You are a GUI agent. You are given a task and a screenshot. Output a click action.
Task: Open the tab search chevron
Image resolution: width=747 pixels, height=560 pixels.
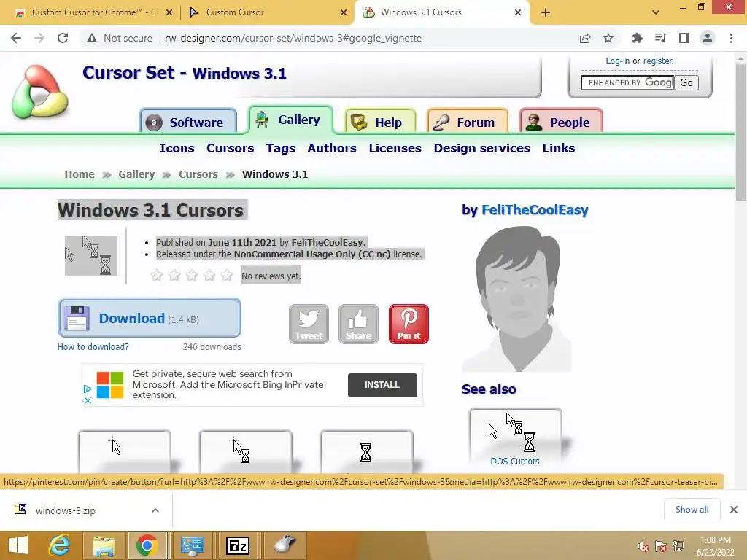coord(656,12)
